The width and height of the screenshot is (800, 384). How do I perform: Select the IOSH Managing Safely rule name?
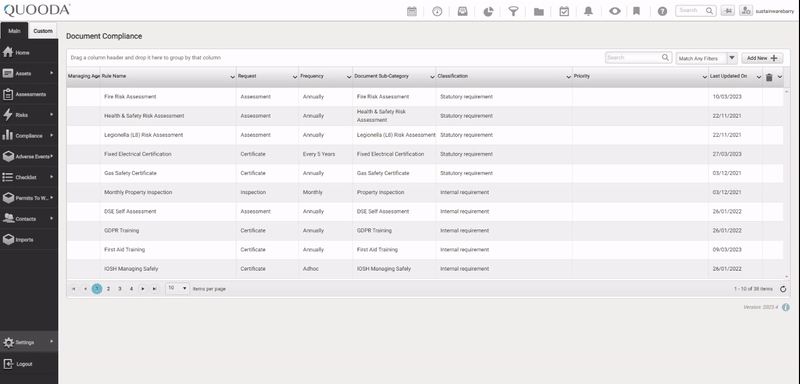click(x=131, y=269)
